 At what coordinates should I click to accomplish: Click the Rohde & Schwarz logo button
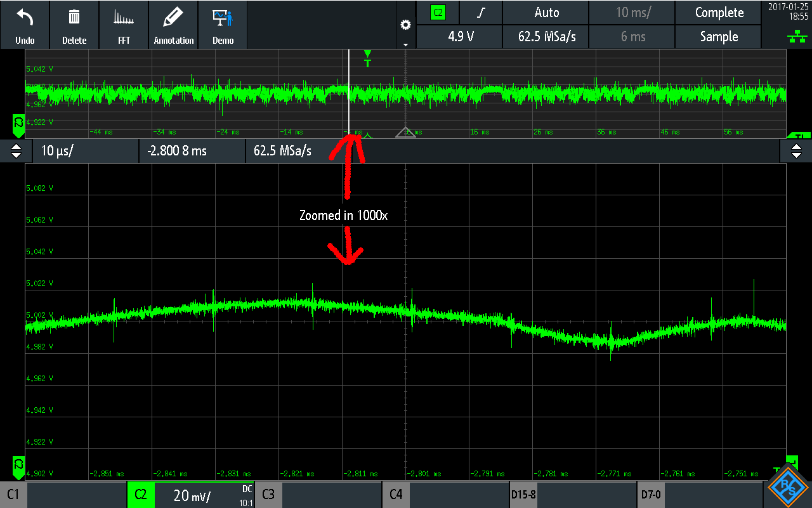[788, 487]
